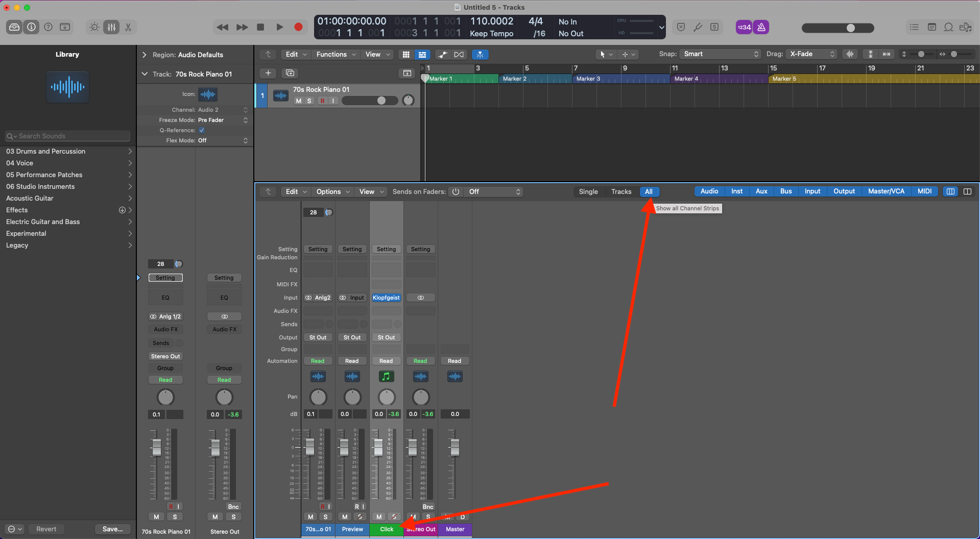Open the Note Pads icon in the control bar
Image resolution: width=980 pixels, height=539 pixels.
pyautogui.click(x=931, y=27)
